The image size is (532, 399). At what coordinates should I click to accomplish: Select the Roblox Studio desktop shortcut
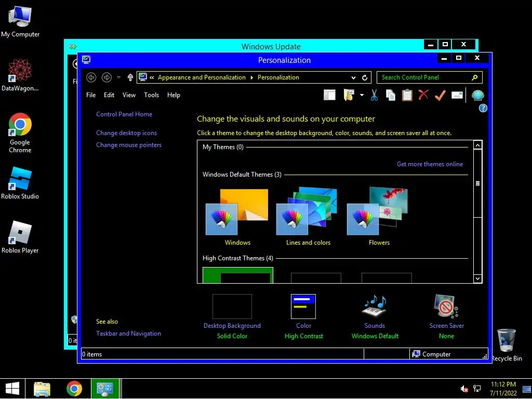coord(20,183)
